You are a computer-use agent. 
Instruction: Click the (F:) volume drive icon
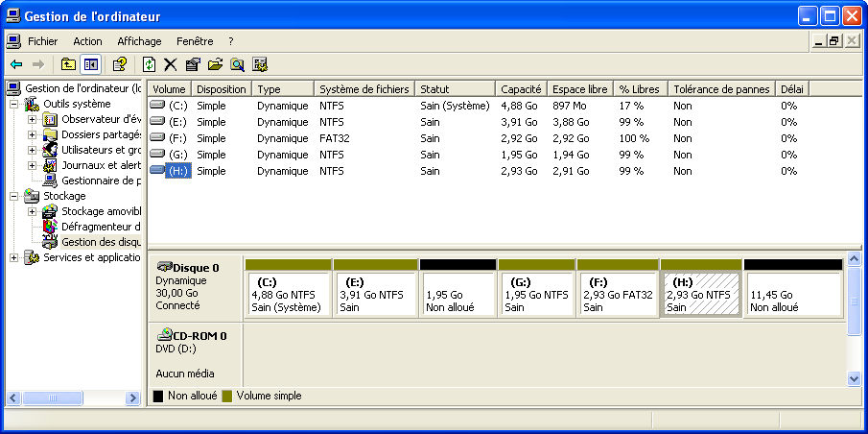coord(157,138)
